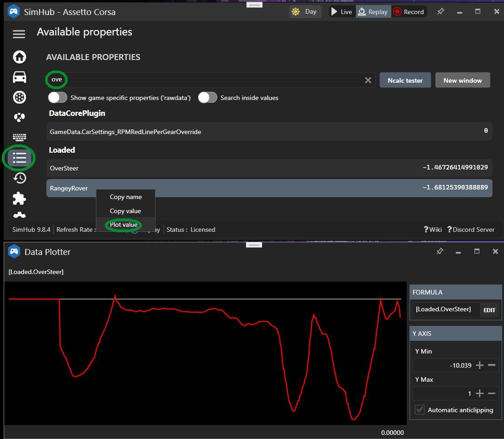The width and height of the screenshot is (504, 439).
Task: Open the Car settings sidebar icon
Action: 19,77
